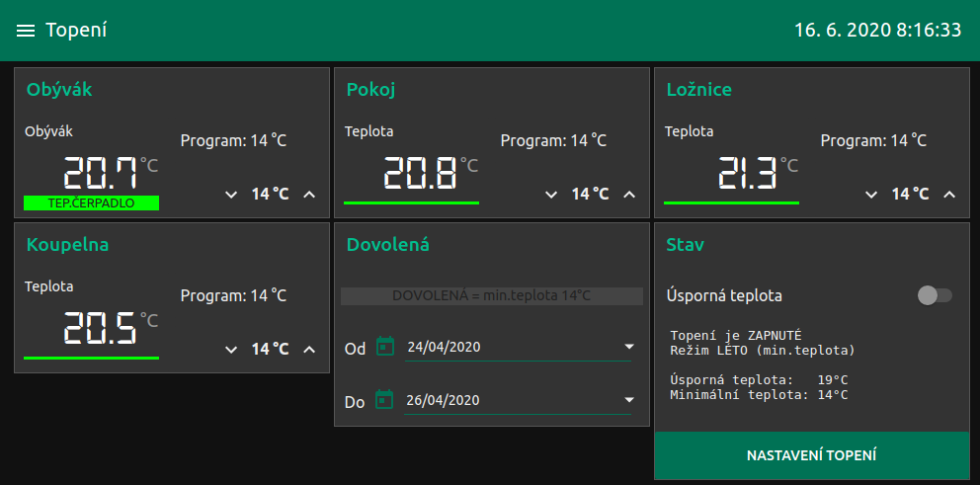This screenshot has height=485, width=980.
Task: Click the Do date field 26/04/2020
Action: (504, 400)
